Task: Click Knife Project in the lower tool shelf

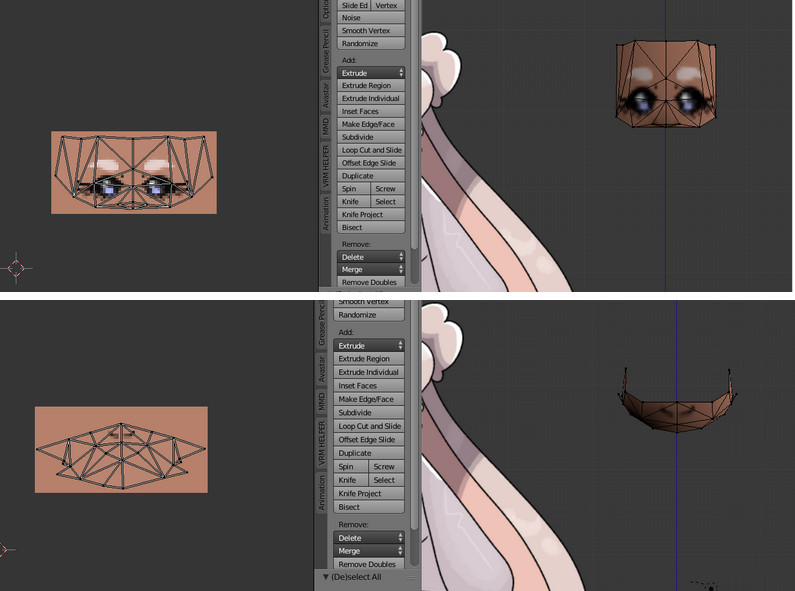Action: (x=370, y=494)
